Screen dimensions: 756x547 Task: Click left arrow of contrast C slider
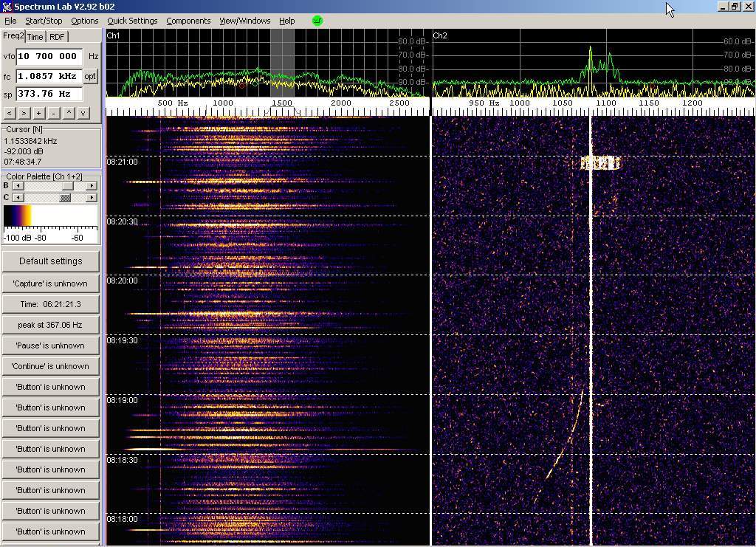17,197
